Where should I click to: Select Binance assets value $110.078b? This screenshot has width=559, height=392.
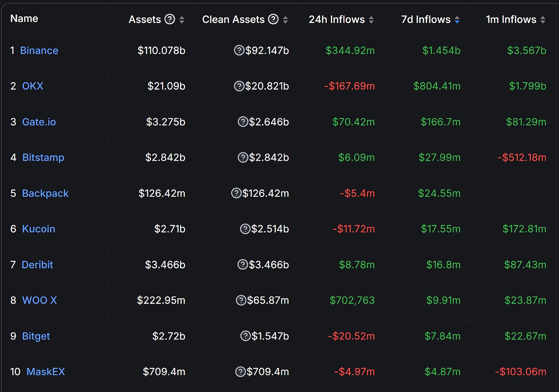[162, 50]
